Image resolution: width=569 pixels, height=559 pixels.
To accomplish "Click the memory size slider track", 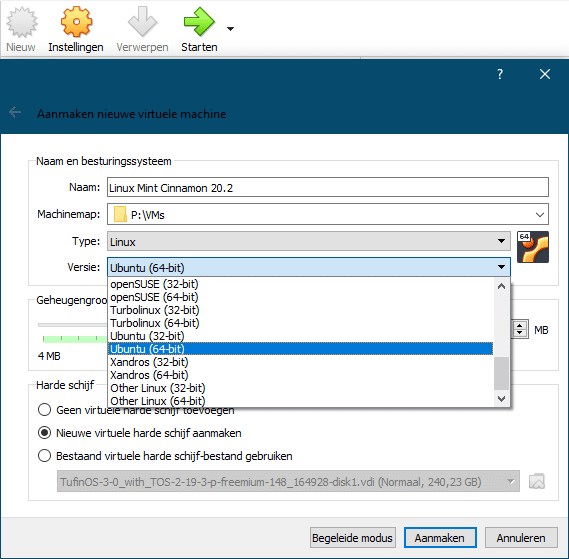I will coord(73,325).
